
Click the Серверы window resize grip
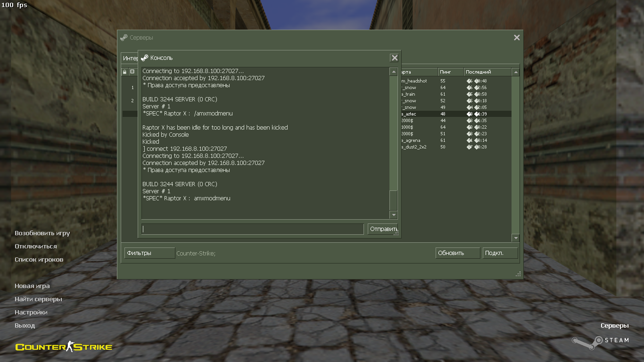518,274
